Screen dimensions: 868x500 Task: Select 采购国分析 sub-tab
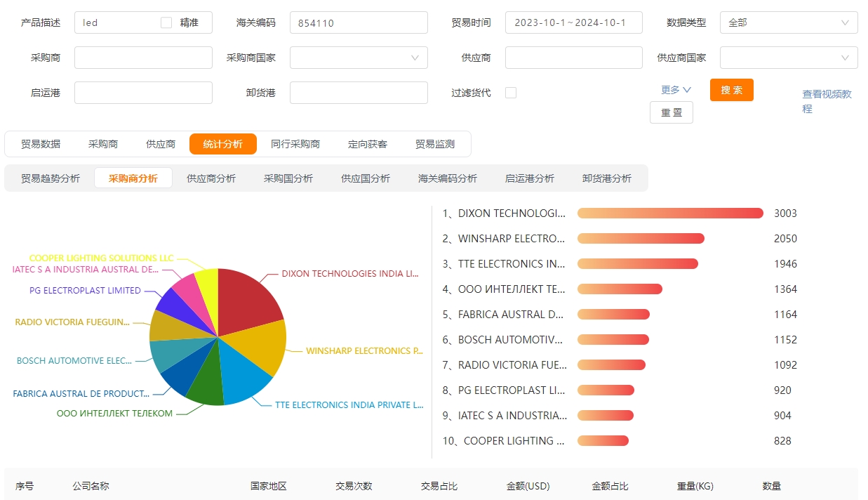[288, 178]
